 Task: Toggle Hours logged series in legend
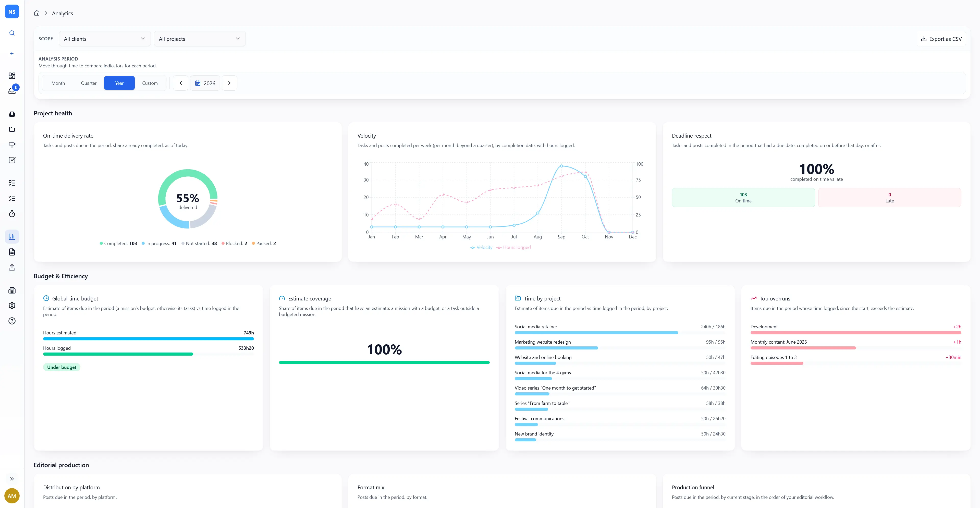pyautogui.click(x=513, y=247)
